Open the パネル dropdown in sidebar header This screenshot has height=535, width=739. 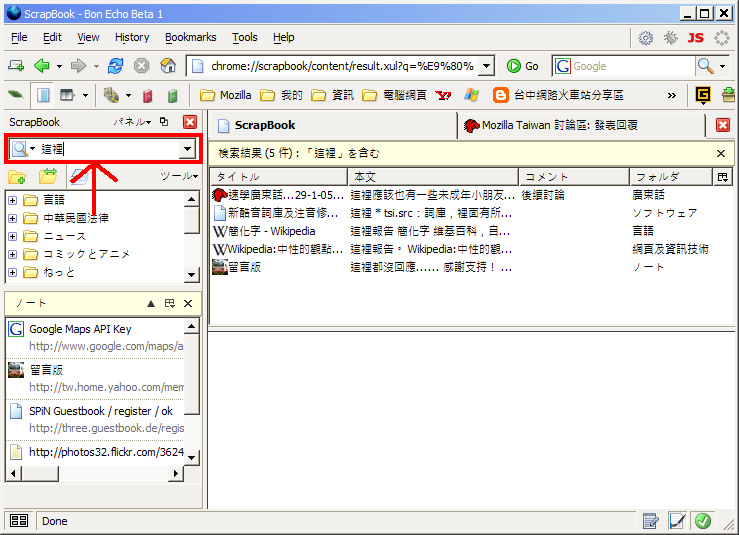[x=132, y=122]
